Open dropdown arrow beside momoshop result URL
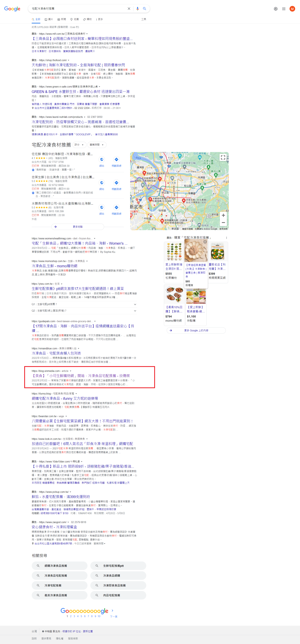This screenshot has width=300, height=644. click(87, 261)
